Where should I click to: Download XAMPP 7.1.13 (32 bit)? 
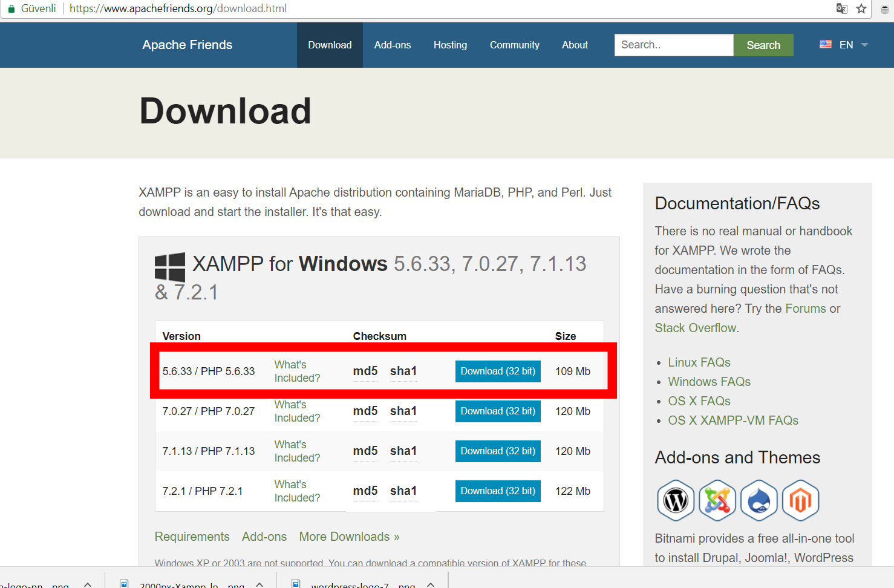[x=498, y=451]
